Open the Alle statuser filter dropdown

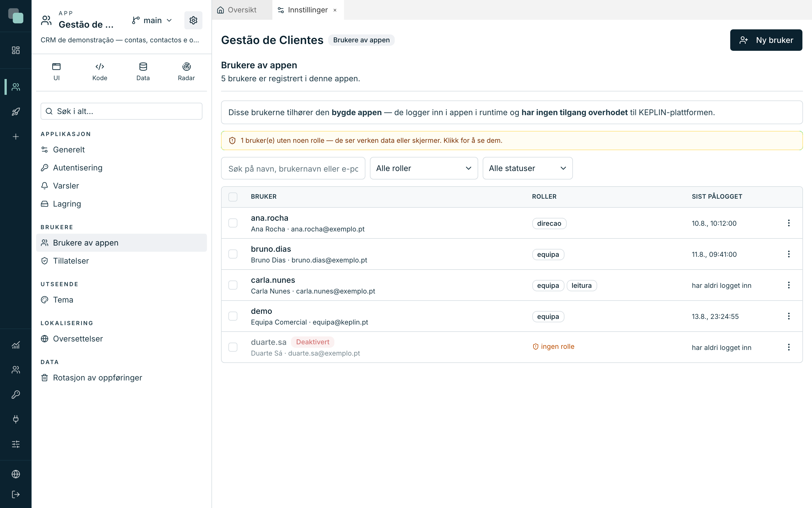click(528, 168)
